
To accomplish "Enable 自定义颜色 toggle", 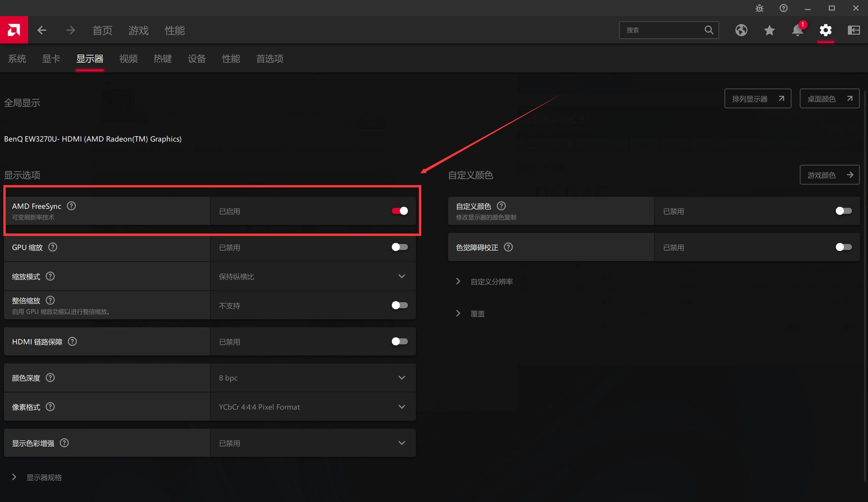I will (x=843, y=211).
